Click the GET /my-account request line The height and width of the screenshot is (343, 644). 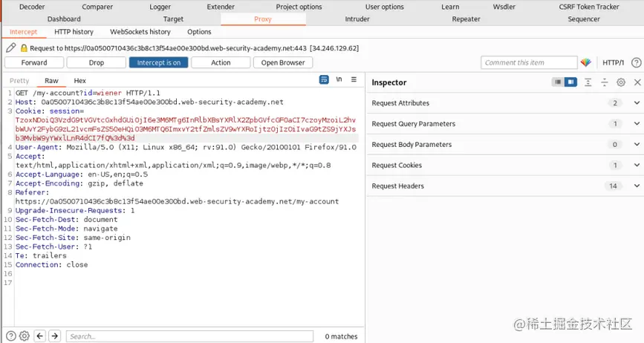coord(88,93)
